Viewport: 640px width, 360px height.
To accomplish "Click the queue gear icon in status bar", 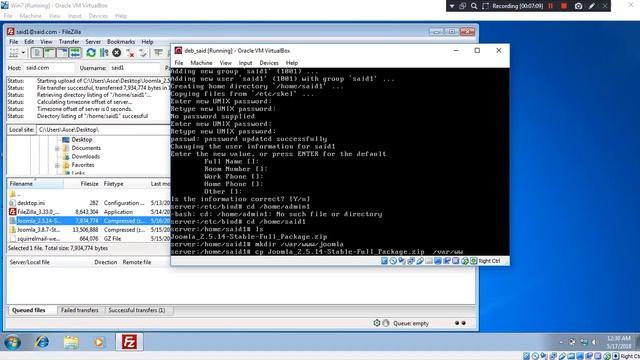I will (x=377, y=323).
